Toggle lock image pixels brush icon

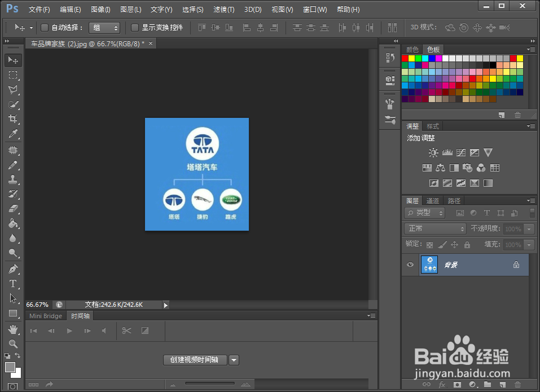click(x=442, y=245)
